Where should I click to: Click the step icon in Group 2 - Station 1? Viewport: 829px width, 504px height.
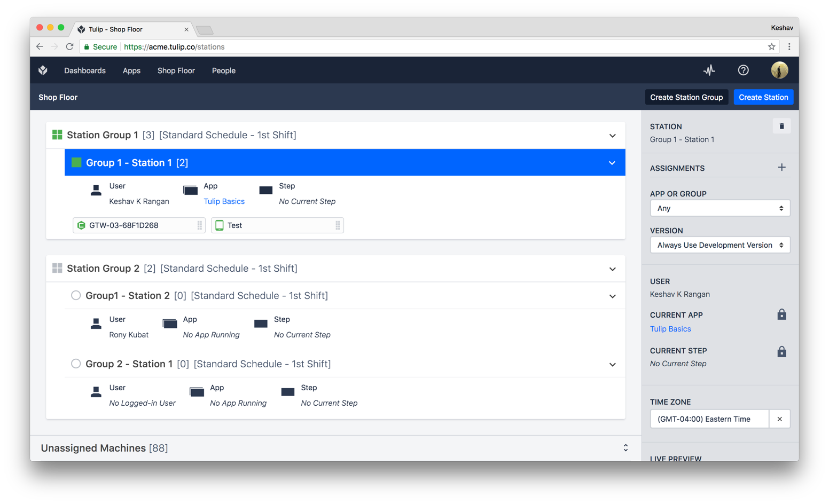coord(287,392)
